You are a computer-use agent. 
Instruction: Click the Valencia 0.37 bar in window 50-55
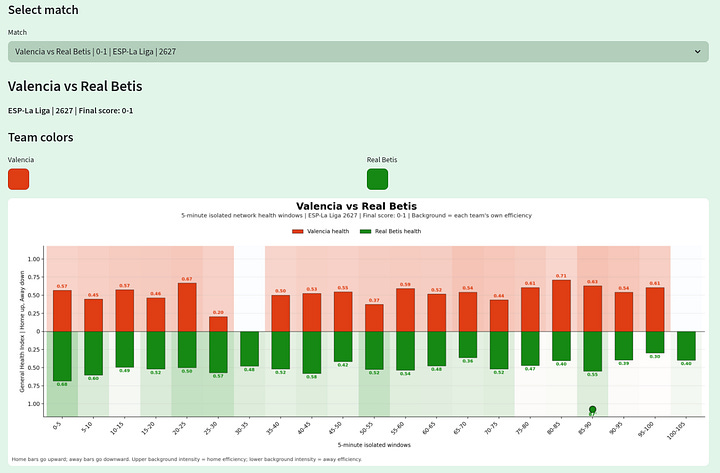(374, 318)
